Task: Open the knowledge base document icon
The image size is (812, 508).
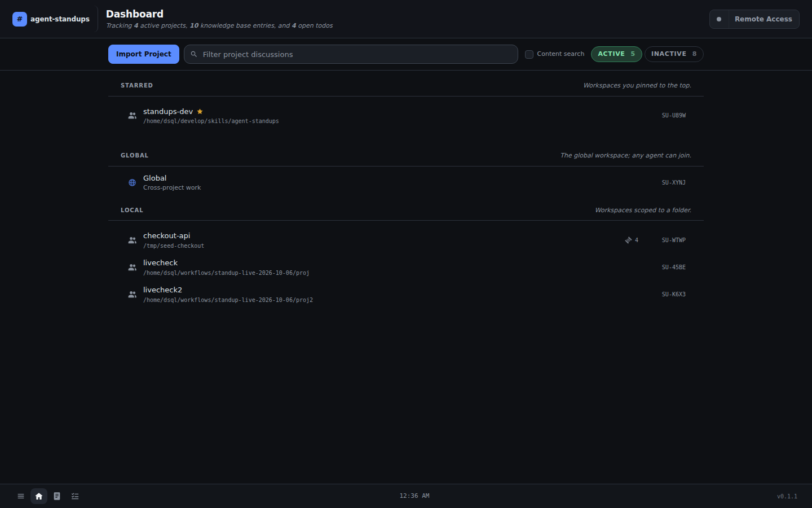Action: point(57,496)
